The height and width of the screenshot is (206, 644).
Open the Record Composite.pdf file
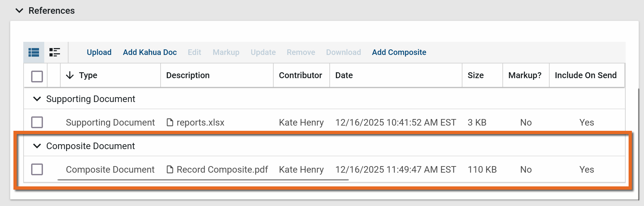pos(222,170)
